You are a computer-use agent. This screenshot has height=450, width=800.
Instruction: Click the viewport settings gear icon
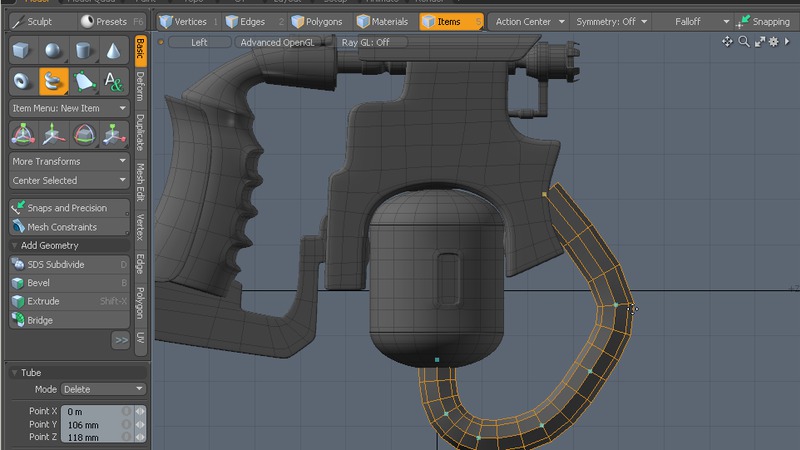(x=774, y=42)
